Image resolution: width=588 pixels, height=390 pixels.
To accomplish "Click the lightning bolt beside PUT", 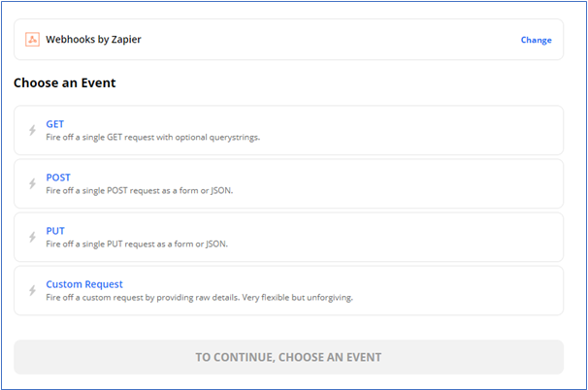I will (31, 238).
